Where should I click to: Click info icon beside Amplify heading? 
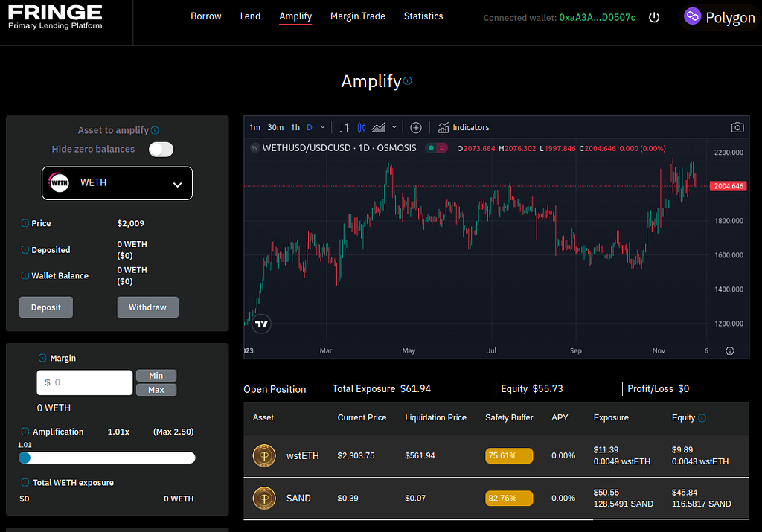point(407,80)
